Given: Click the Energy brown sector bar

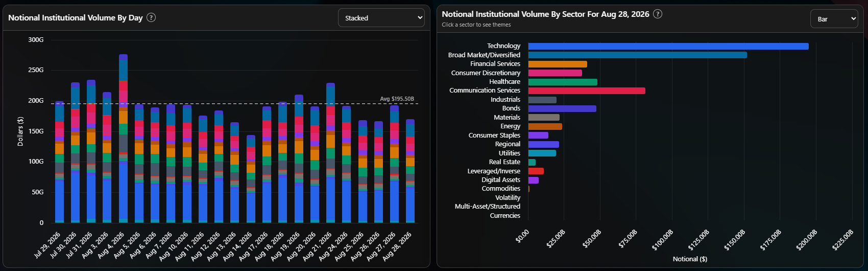Looking at the screenshot, I should (x=545, y=126).
